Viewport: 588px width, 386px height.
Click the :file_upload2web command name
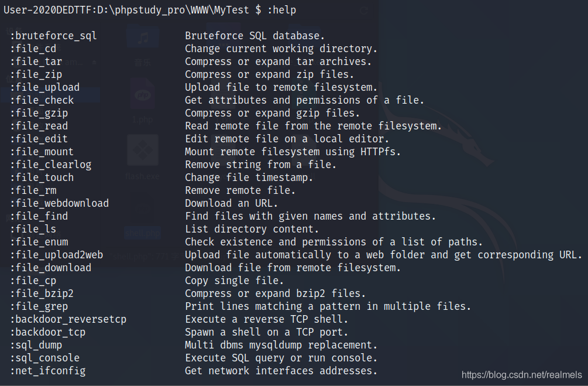(56, 255)
